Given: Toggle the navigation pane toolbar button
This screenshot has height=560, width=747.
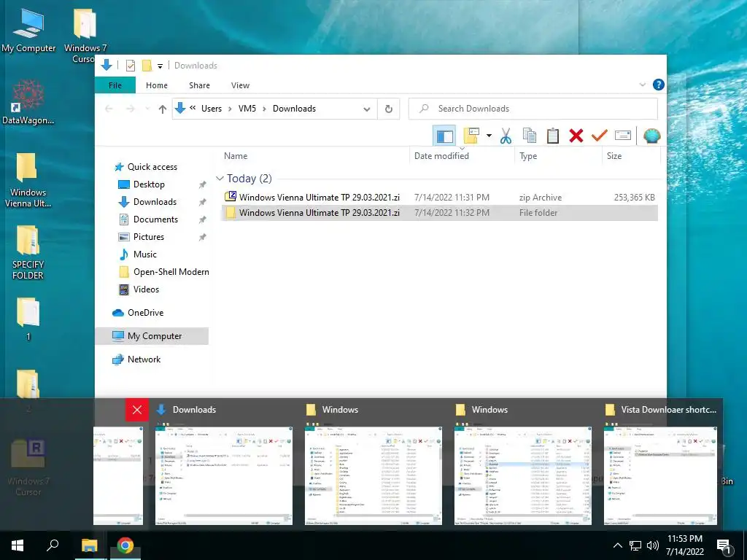Looking at the screenshot, I should (x=444, y=136).
